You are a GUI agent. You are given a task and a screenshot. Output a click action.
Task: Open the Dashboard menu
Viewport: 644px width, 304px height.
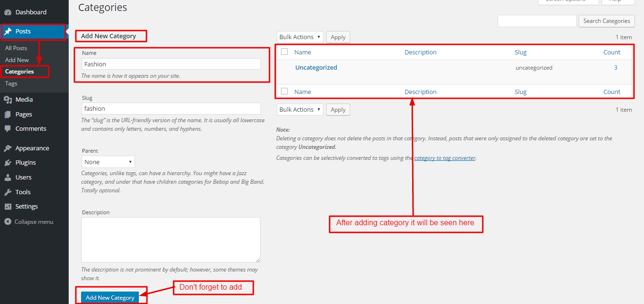click(31, 12)
